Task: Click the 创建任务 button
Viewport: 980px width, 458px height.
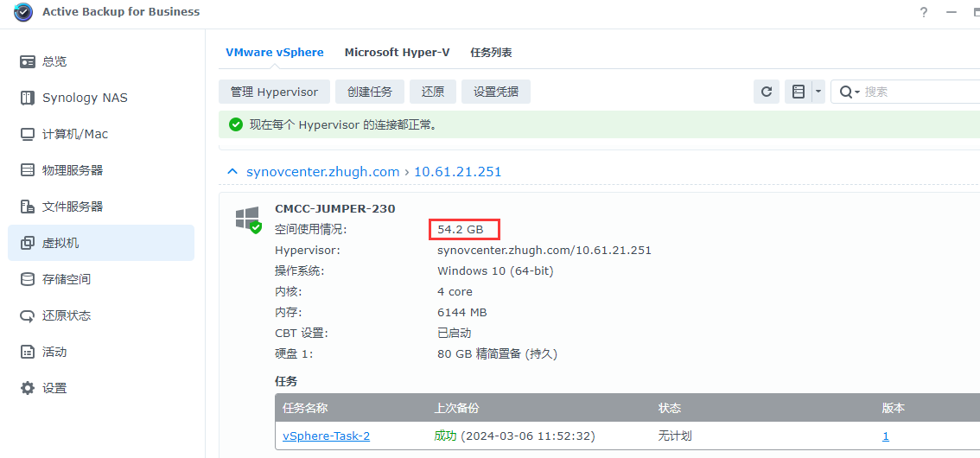Action: coord(370,92)
